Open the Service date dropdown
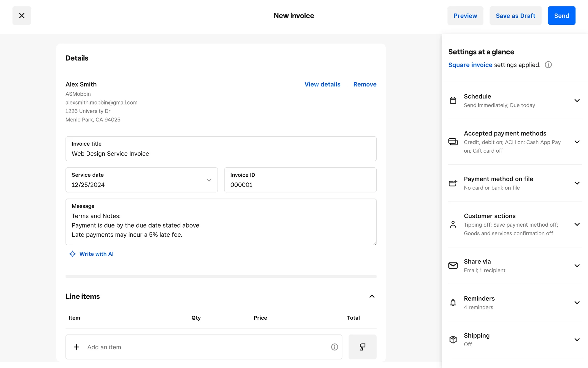The image size is (588, 368). tap(209, 180)
